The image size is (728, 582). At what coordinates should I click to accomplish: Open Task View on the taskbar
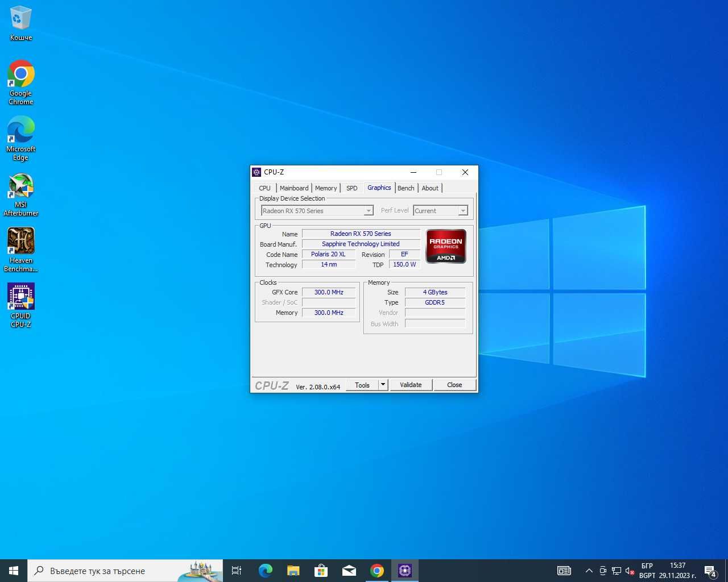[237, 571]
